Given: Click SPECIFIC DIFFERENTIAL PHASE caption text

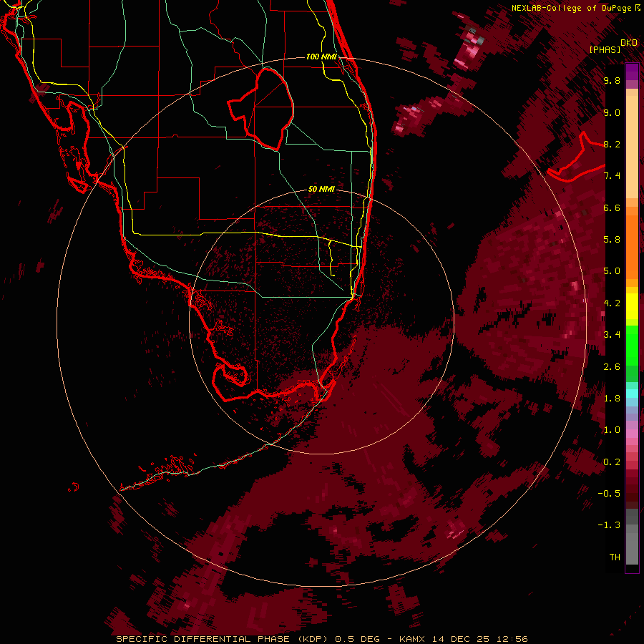Looking at the screenshot, I should point(203,639).
